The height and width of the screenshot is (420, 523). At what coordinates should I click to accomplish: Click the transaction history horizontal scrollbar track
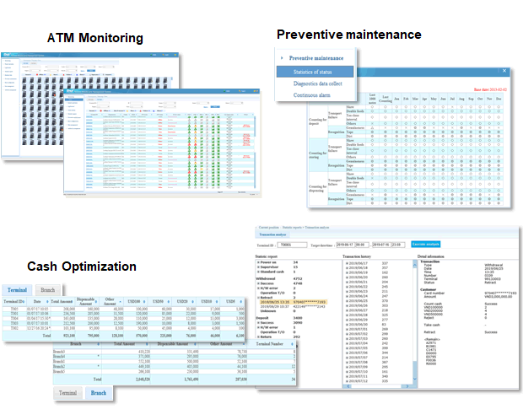point(378,386)
